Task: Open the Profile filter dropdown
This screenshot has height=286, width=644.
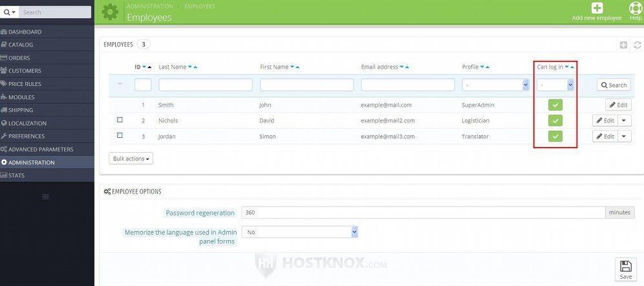Action: (x=496, y=85)
